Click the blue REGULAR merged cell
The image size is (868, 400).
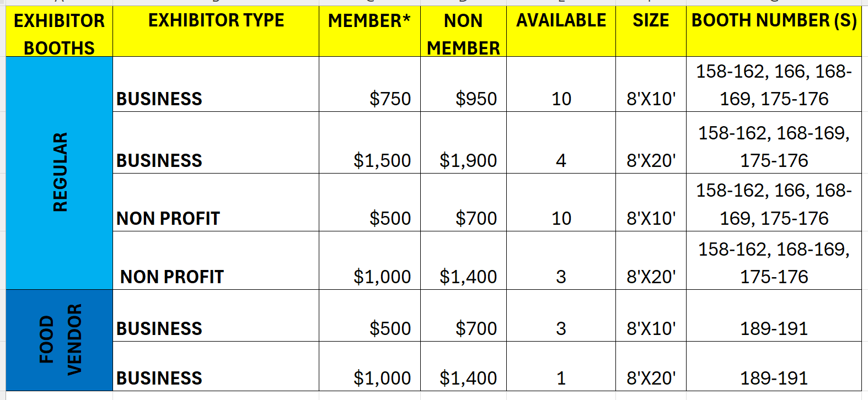[59, 172]
